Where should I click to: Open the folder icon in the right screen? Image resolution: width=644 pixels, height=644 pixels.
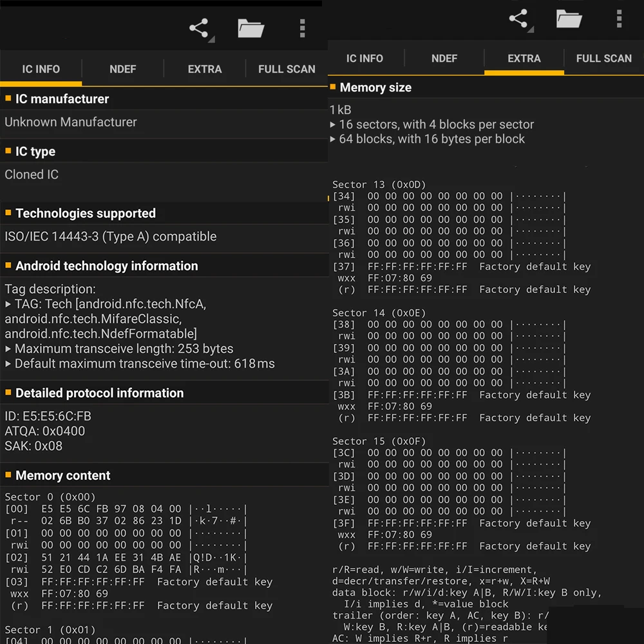pyautogui.click(x=569, y=19)
